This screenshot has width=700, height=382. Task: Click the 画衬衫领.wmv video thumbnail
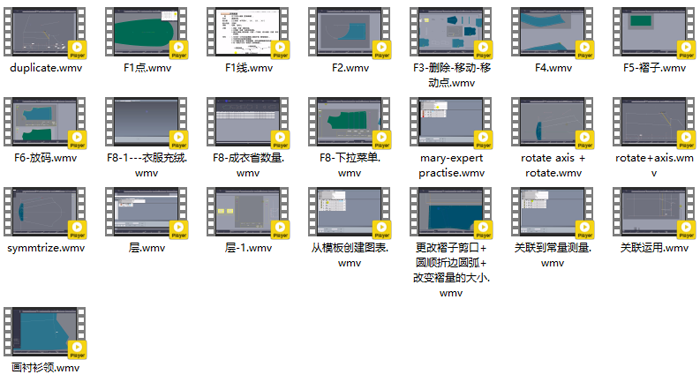(45, 332)
